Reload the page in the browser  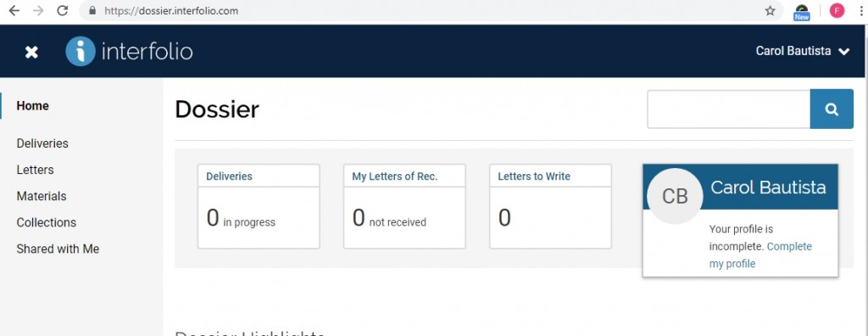tap(63, 10)
